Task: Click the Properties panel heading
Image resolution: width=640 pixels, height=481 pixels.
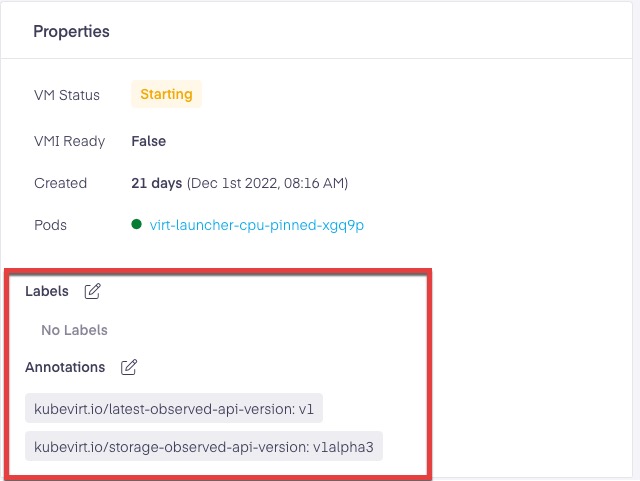Action: pos(71,31)
